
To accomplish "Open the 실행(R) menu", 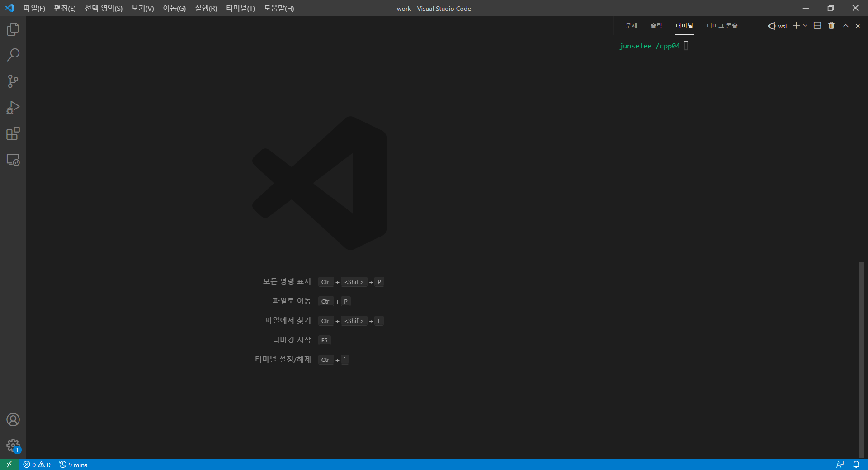I will (x=206, y=8).
